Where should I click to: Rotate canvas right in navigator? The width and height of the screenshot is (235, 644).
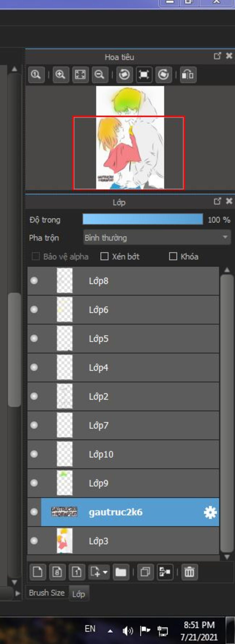(163, 75)
